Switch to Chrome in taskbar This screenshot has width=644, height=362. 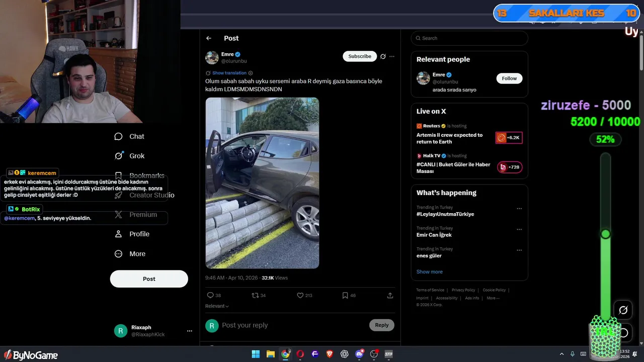pyautogui.click(x=285, y=354)
